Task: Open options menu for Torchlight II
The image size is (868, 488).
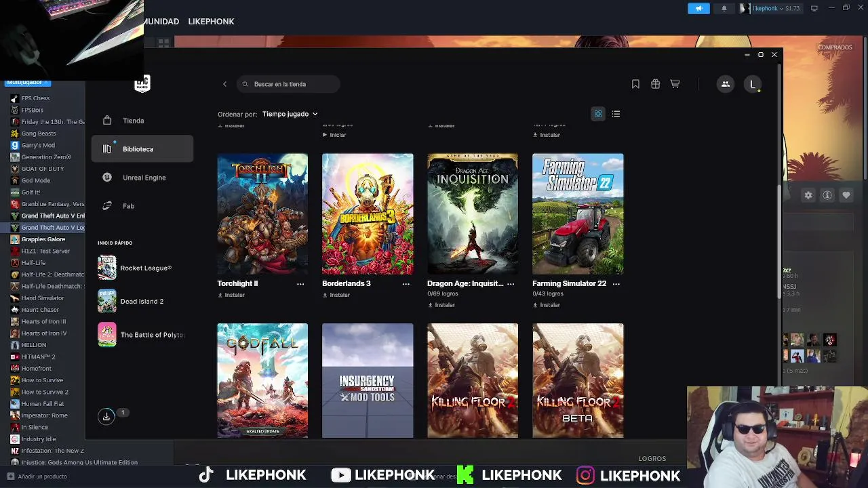Action: (x=300, y=284)
